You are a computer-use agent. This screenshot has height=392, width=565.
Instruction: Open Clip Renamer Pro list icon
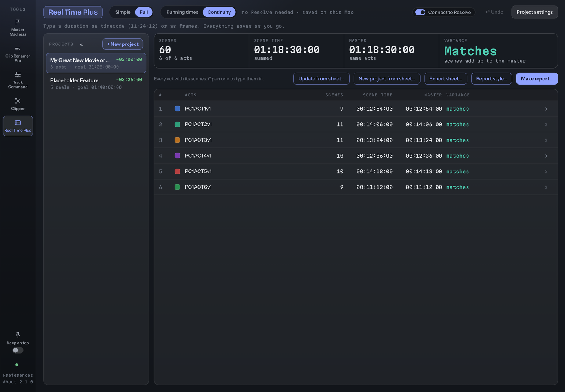[x=18, y=49]
